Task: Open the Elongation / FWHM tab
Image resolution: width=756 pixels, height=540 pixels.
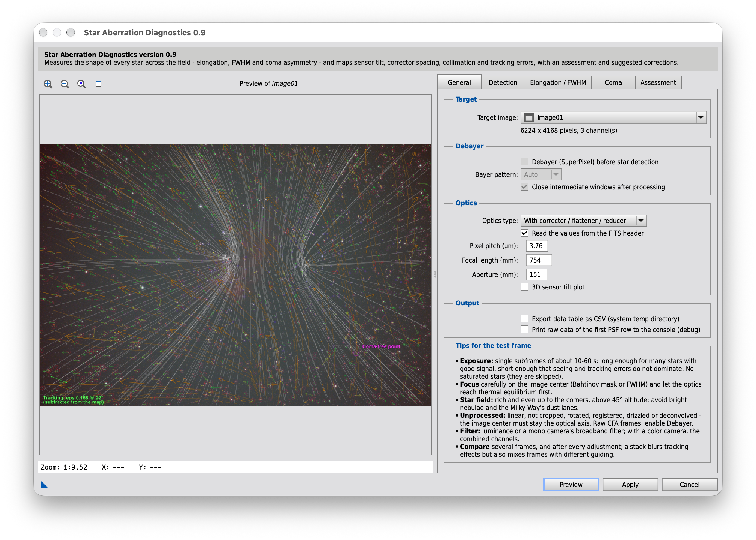Action: click(558, 82)
